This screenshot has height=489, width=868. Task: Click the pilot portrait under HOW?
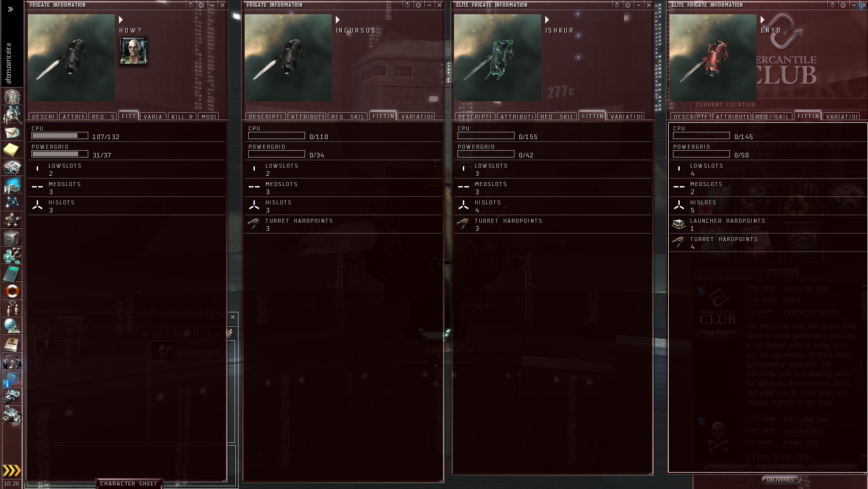133,51
